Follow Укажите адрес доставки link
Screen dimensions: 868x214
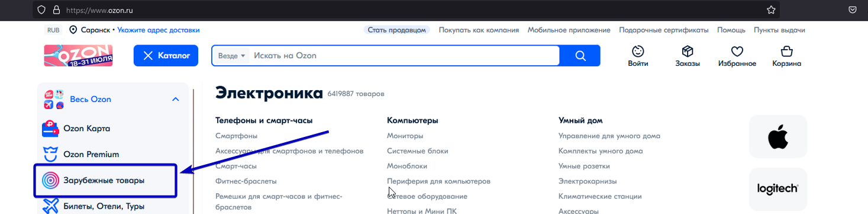point(159,30)
